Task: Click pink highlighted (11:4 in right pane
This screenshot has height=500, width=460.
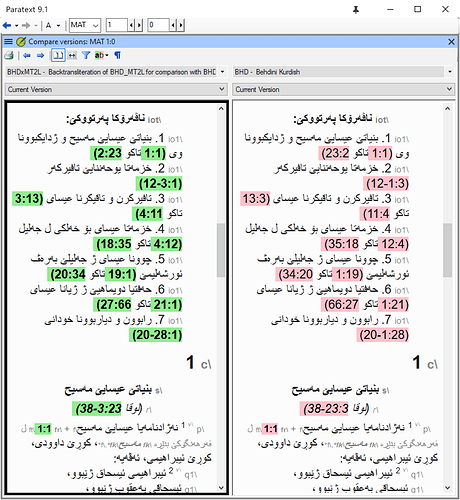Action: pyautogui.click(x=375, y=214)
